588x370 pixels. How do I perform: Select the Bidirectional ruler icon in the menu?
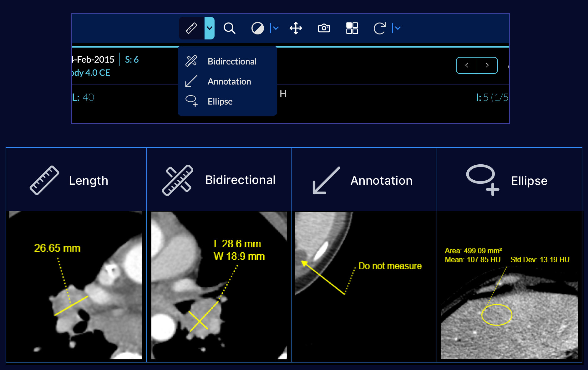[x=191, y=61]
